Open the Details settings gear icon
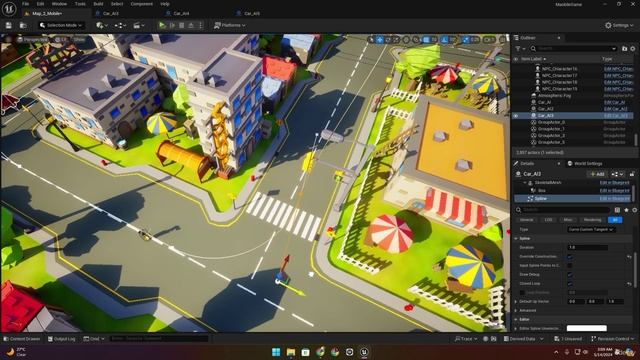The width and height of the screenshot is (640, 360). point(634,210)
